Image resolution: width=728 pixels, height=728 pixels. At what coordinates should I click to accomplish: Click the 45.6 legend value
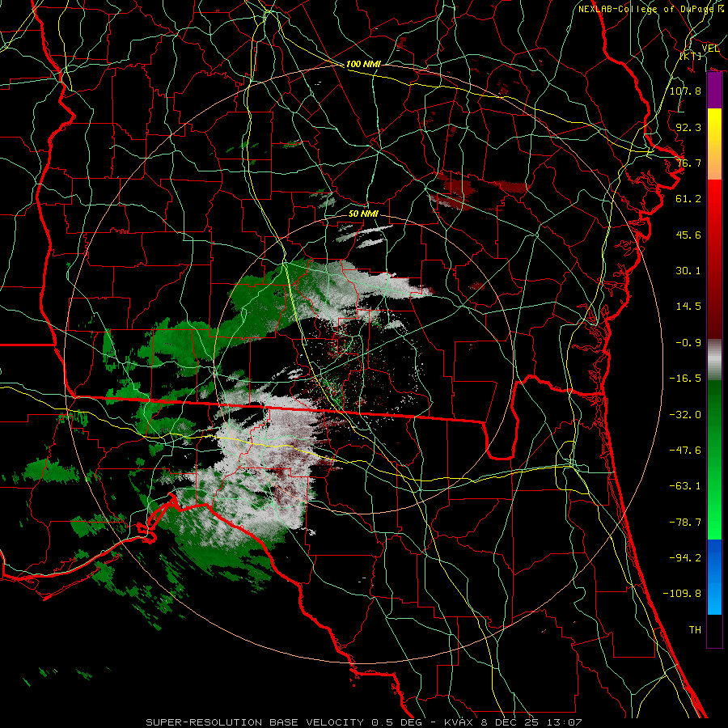(688, 235)
